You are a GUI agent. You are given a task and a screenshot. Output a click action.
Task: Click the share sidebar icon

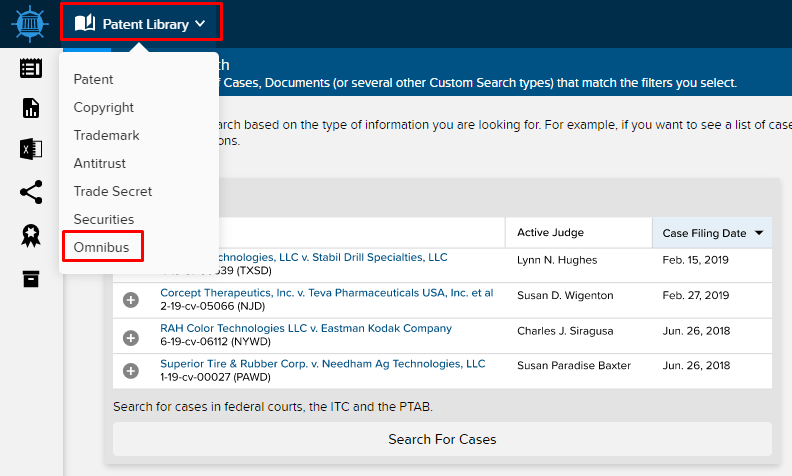(31, 192)
